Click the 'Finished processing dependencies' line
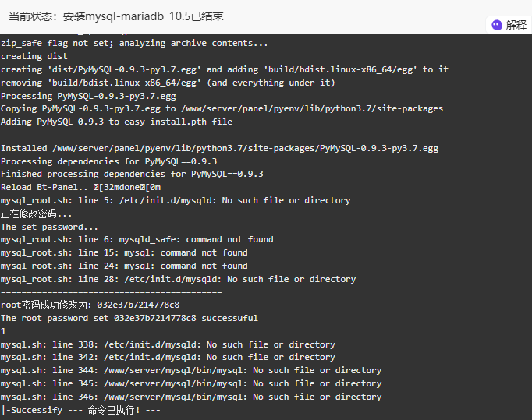Screen dimensions: 532x420 [x=132, y=175]
